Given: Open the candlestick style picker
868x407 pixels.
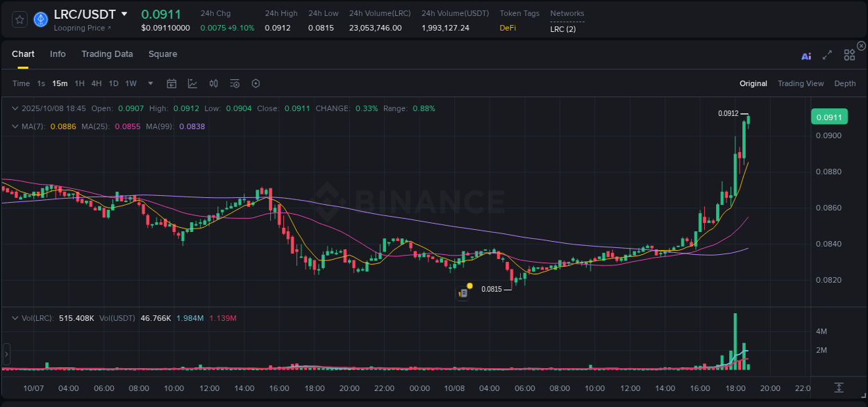Looking at the screenshot, I should pyautogui.click(x=213, y=83).
